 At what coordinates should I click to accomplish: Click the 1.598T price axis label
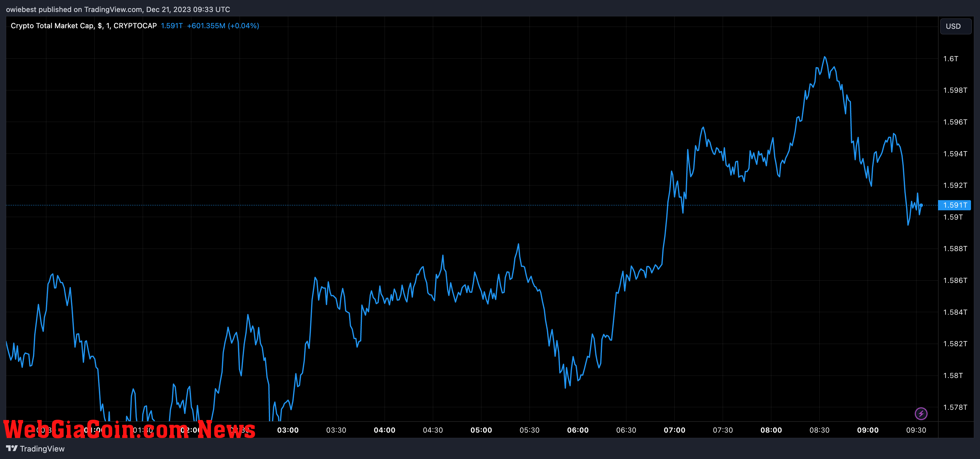955,91
